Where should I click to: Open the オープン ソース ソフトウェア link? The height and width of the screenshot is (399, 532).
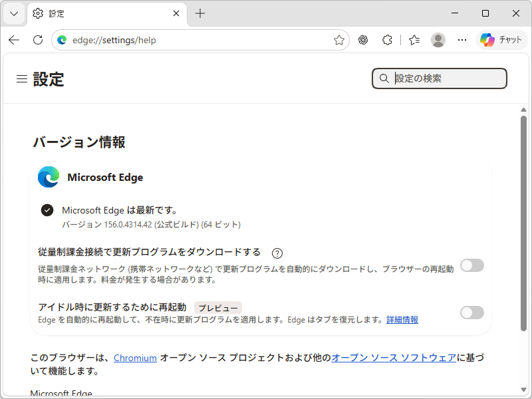click(x=394, y=358)
